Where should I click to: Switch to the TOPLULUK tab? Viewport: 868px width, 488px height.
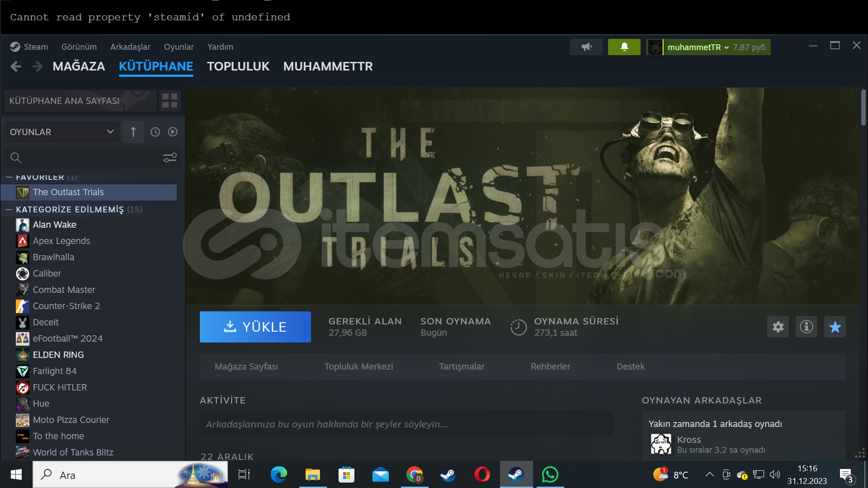[238, 66]
